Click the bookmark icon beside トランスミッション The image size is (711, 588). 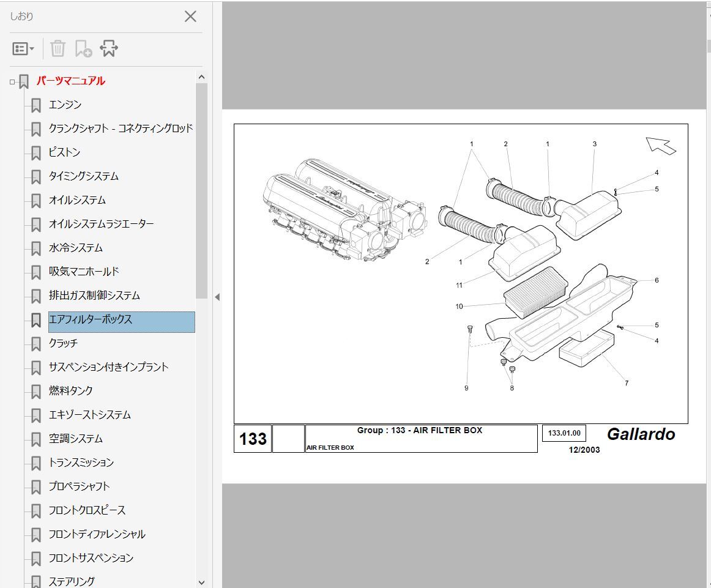coord(36,463)
